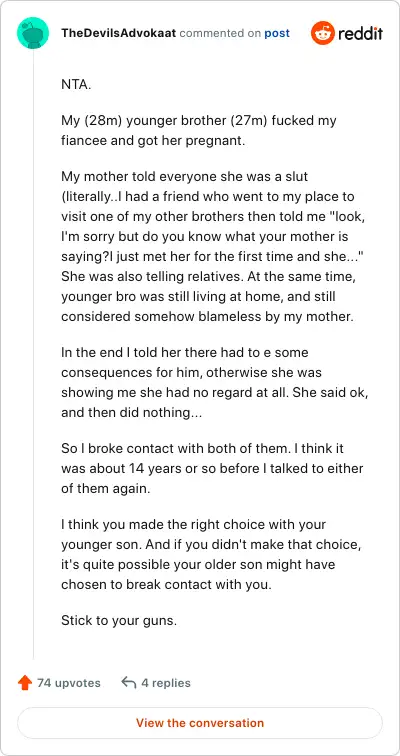
Task: Click the teal TheDevilsAdvokaat avatar icon
Action: [x=33, y=33]
